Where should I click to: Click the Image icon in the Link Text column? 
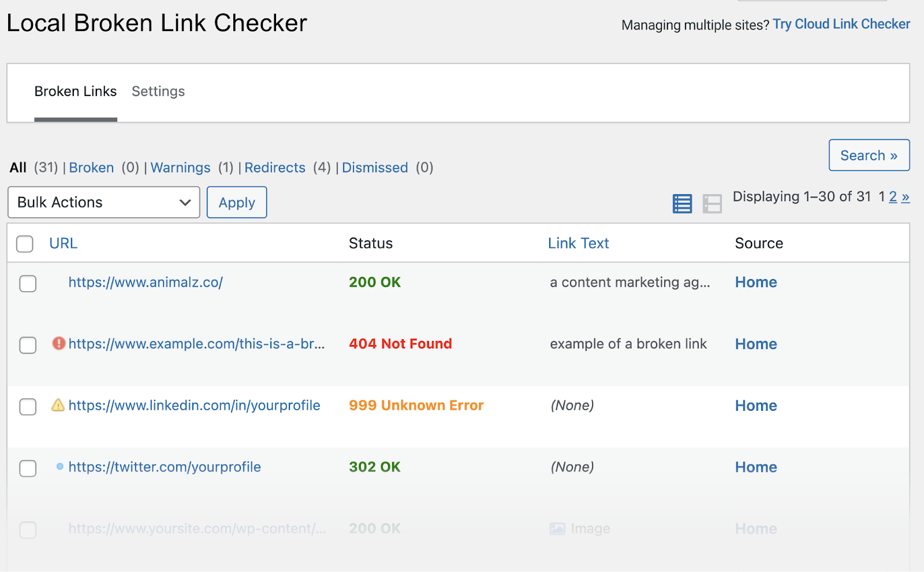(x=557, y=528)
